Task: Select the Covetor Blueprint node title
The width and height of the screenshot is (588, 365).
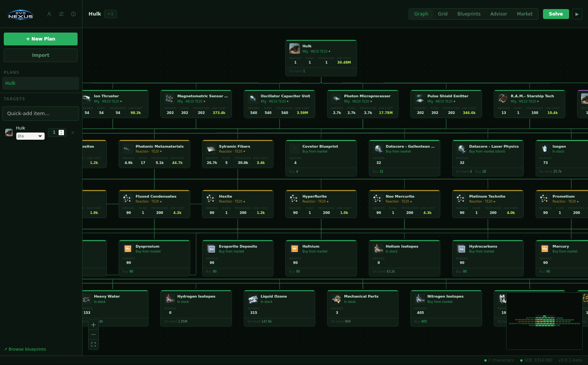Action: [x=320, y=147]
